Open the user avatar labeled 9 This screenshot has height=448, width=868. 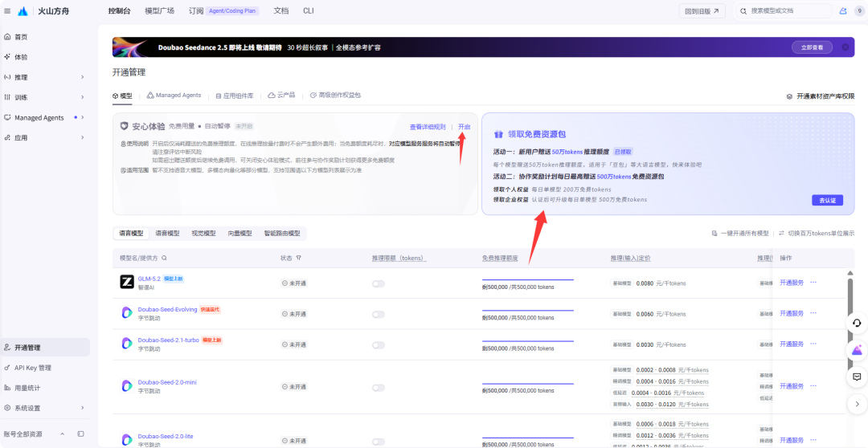tap(860, 11)
